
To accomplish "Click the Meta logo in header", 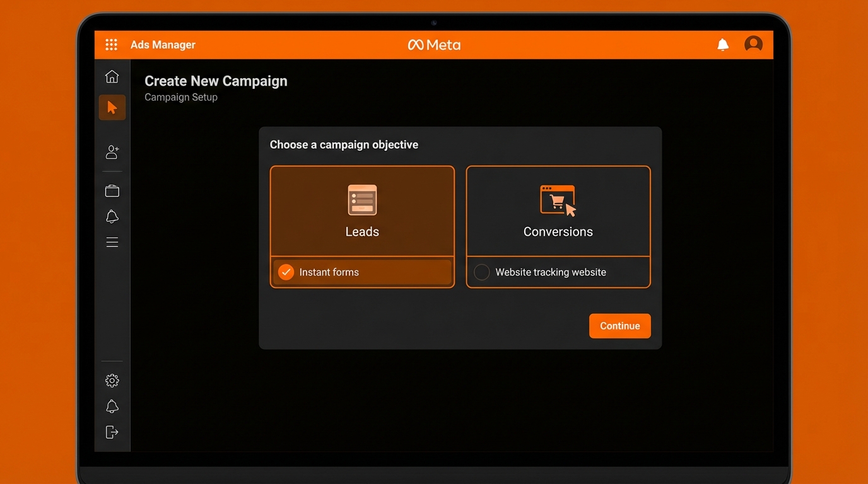I will [x=434, y=45].
